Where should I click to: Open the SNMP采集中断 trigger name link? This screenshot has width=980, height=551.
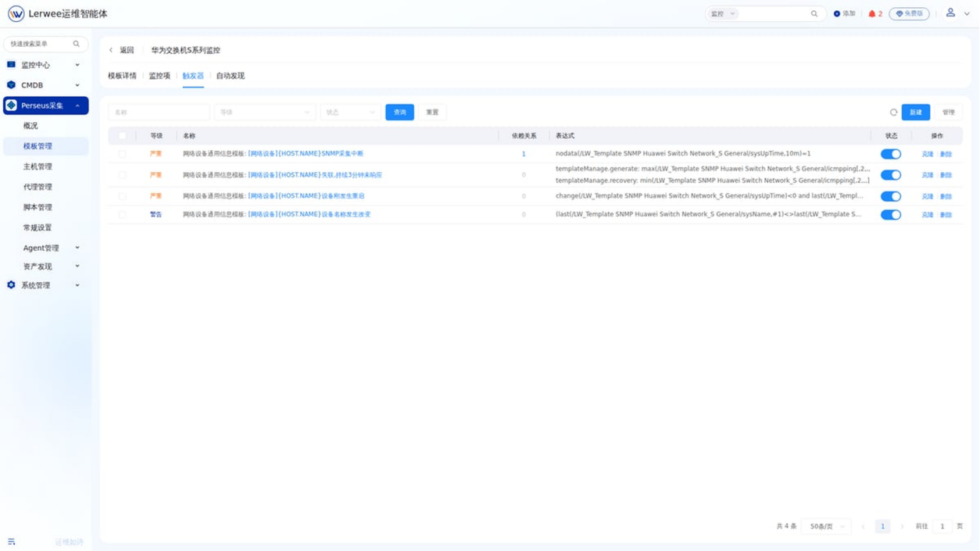306,154
